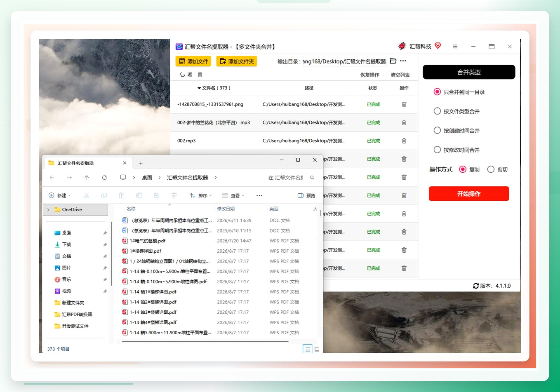This screenshot has width=560, height=392.
Task: Click the 返回 back arrow in the extractor
Action: coord(182,75)
